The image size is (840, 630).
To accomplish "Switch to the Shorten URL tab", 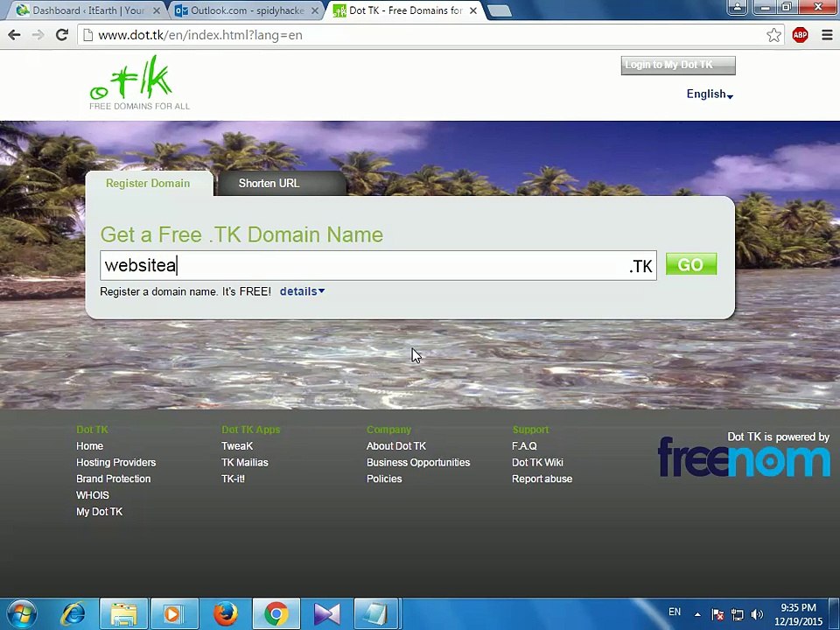I will click(x=269, y=183).
